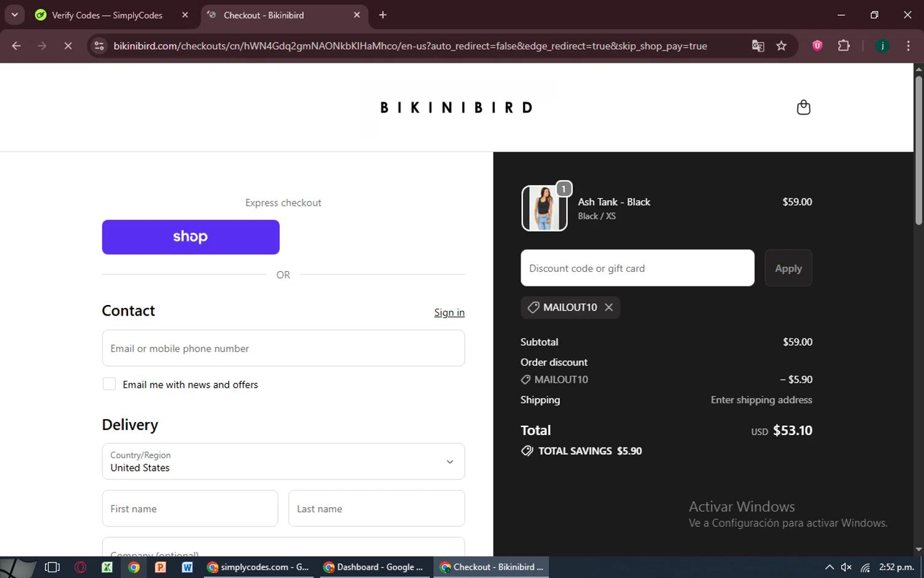Go forward in browser history

pyautogui.click(x=42, y=46)
